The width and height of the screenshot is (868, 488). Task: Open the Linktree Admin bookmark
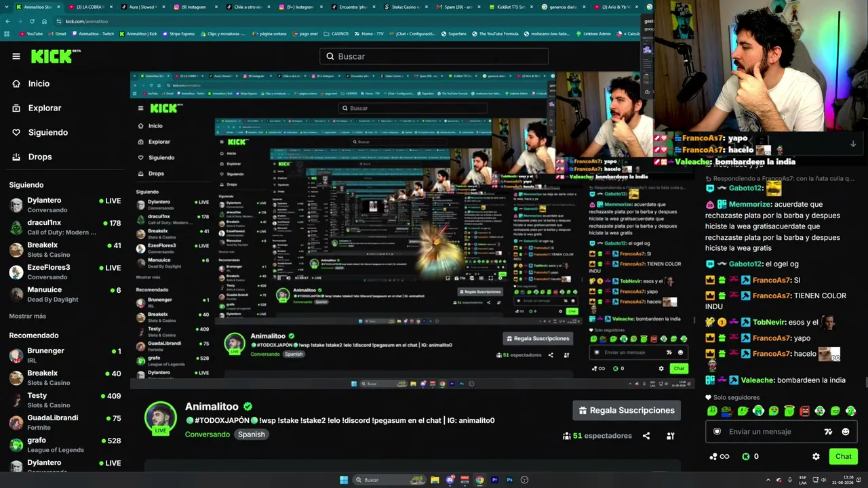click(x=592, y=33)
